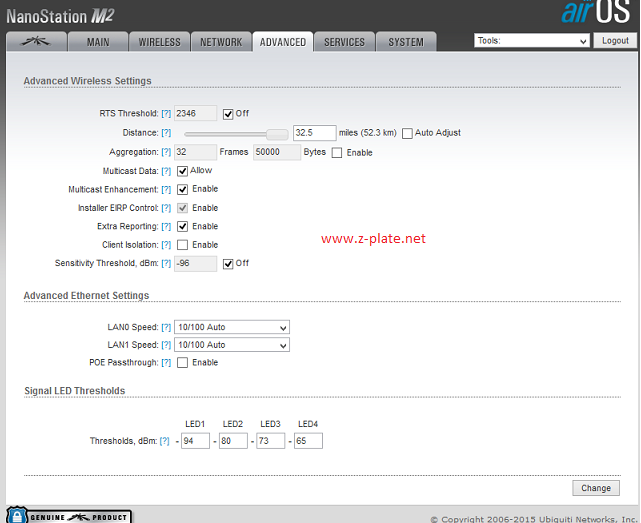Toggle Extra Reporting Enable checkbox
Viewport: 641px width, 523px height.
(182, 226)
